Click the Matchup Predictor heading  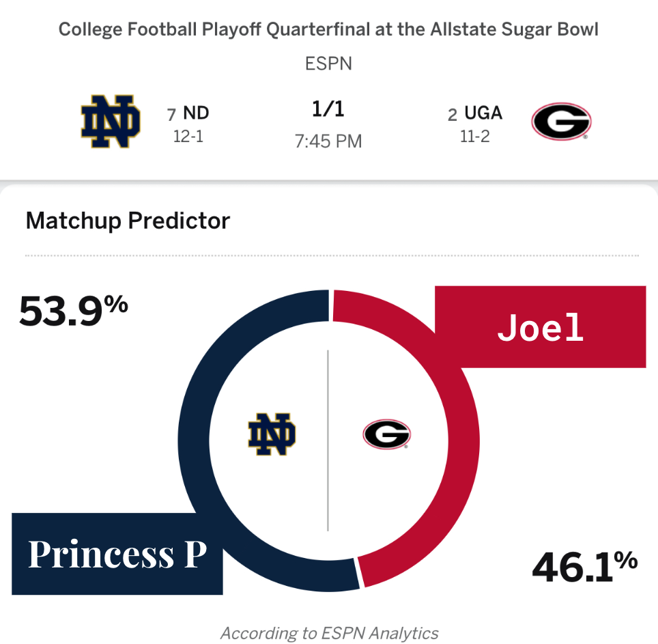(x=128, y=221)
